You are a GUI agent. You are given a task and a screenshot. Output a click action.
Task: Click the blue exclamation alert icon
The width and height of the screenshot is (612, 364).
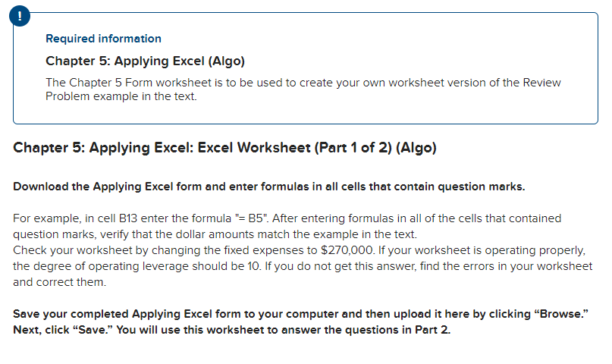20,16
